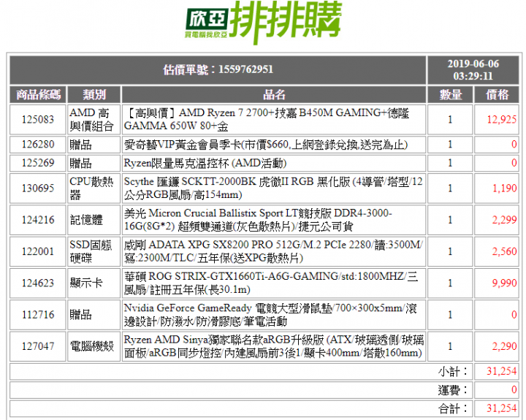The height and width of the screenshot is (420, 526).
Task: Click the 商品條碼 column header
Action: tap(38, 95)
